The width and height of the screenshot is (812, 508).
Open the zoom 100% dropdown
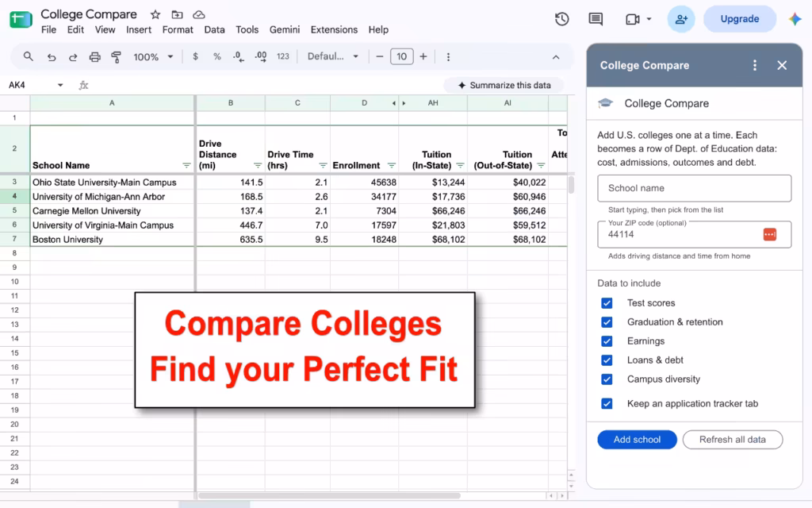pyautogui.click(x=153, y=57)
